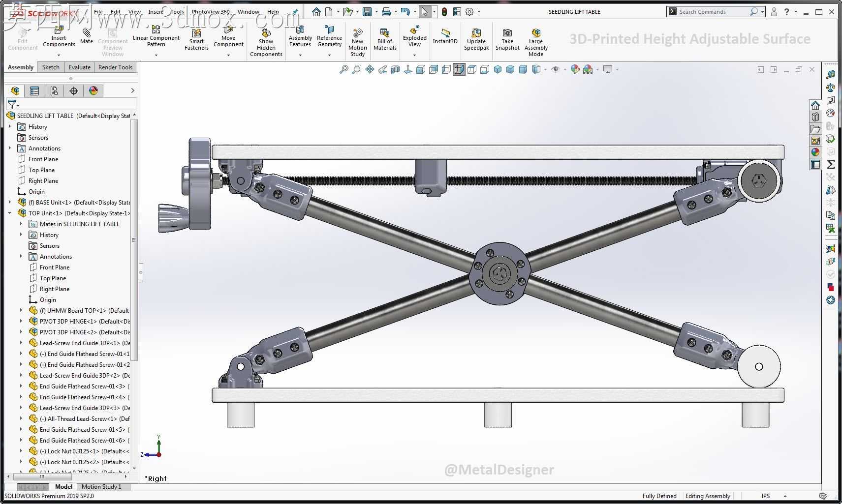The image size is (842, 504).
Task: Click Edit Appearance color ball icon
Action: [x=575, y=69]
